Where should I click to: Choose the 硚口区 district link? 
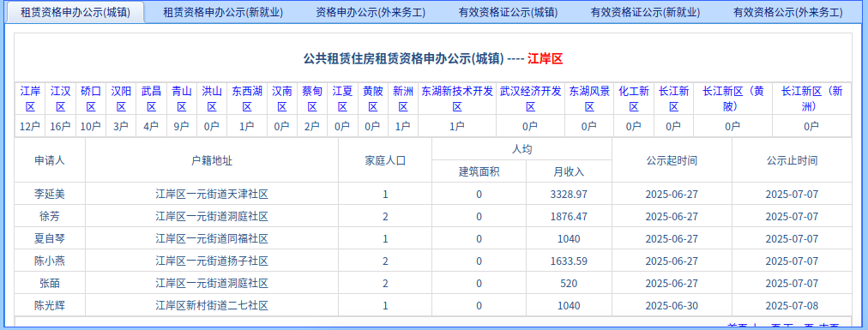click(x=91, y=99)
